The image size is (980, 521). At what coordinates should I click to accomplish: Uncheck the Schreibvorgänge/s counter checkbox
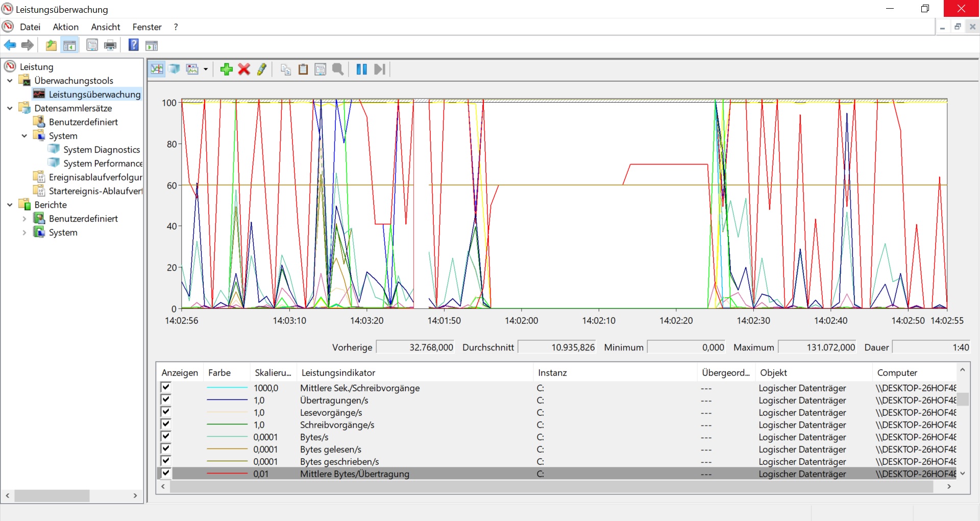166,424
